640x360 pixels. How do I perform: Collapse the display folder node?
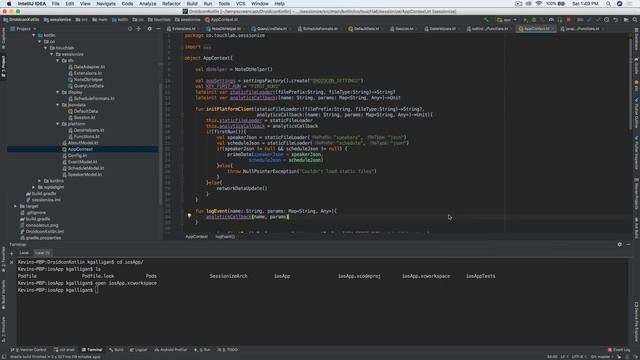coord(58,92)
